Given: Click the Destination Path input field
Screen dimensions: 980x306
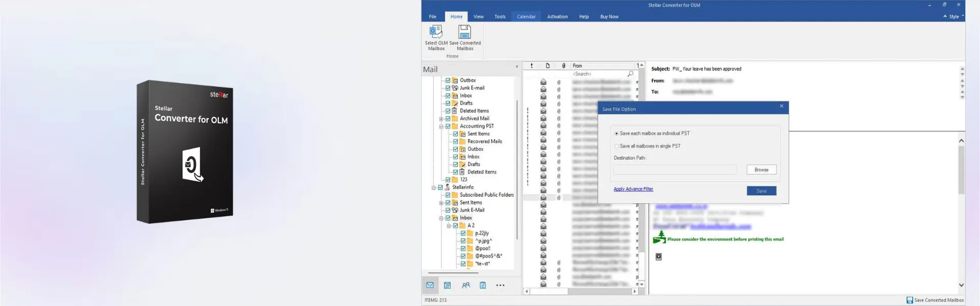Looking at the screenshot, I should tap(675, 170).
